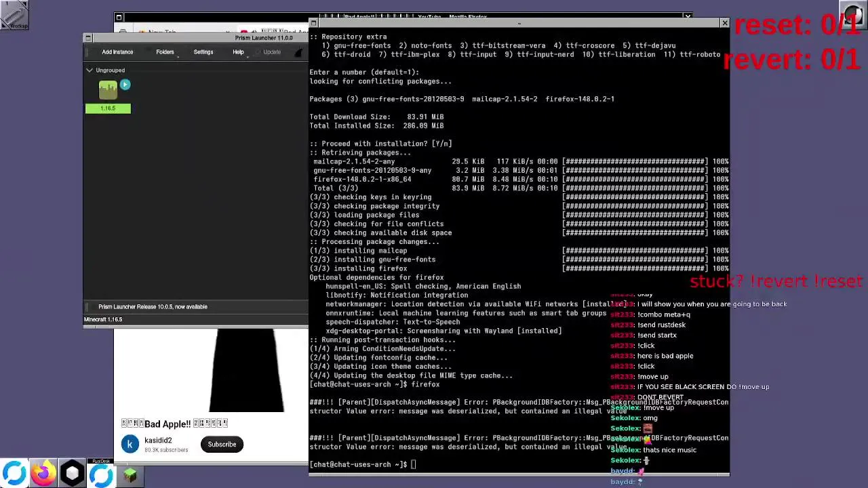The height and width of the screenshot is (488, 868).
Task: Select the 1.16.5 instance label
Action: (x=108, y=108)
